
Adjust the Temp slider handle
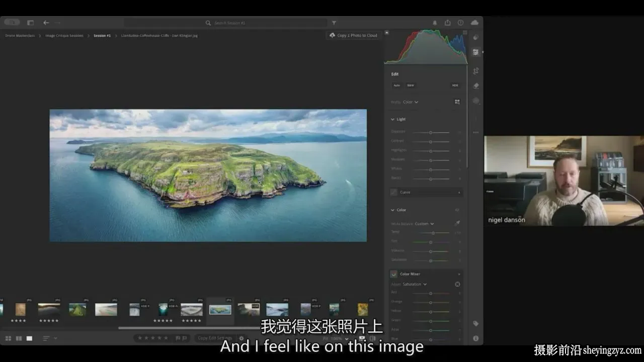pos(433,233)
